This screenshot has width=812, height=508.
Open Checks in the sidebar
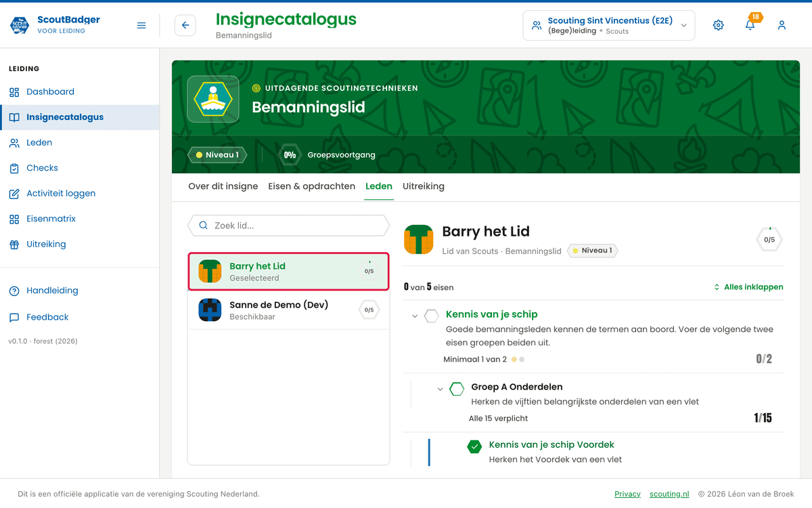tap(80, 168)
